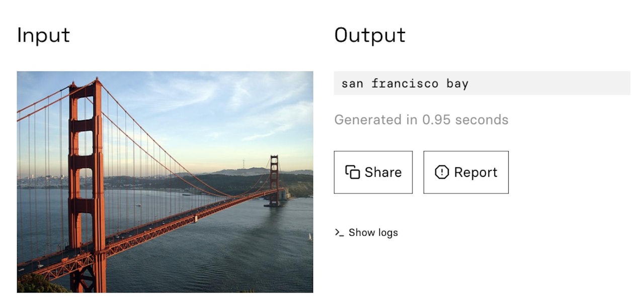Select the Output section heading
644x307 pixels.
369,35
